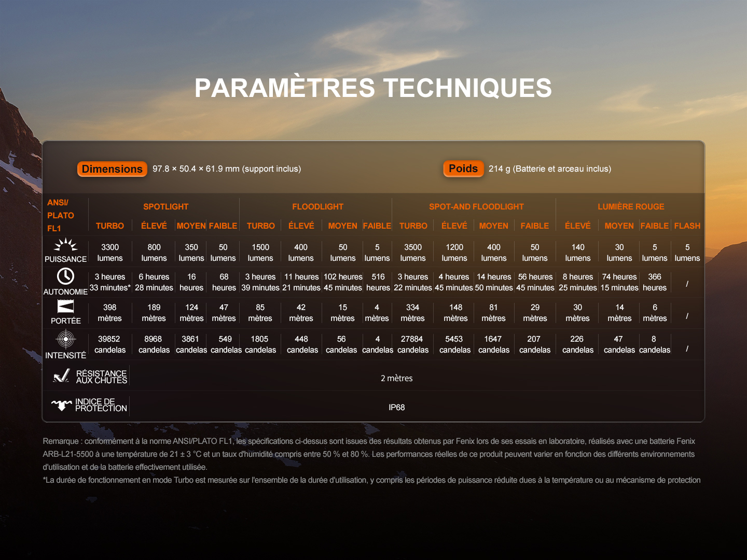
Task: Click the INTENSITÉ target icon
Action: point(65,339)
